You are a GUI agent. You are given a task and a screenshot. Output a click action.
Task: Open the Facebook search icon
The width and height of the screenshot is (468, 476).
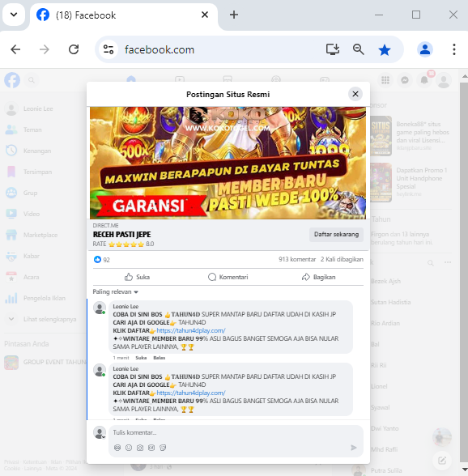coord(32,80)
